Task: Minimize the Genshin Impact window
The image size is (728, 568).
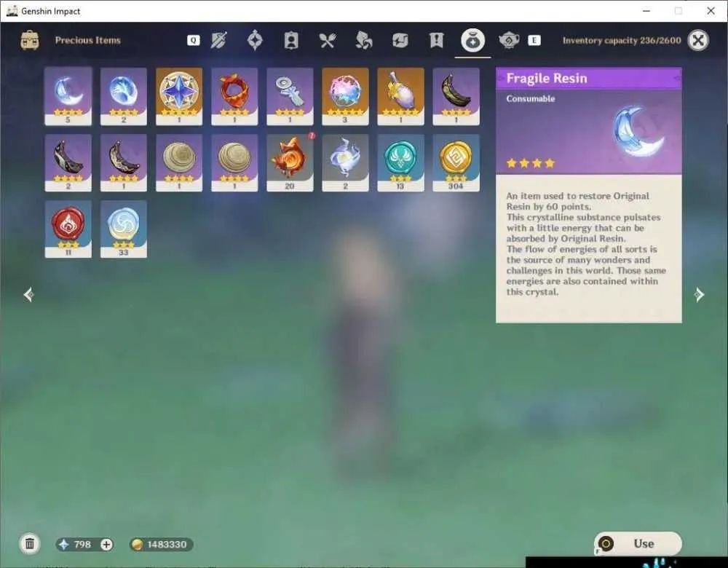Action: [646, 11]
